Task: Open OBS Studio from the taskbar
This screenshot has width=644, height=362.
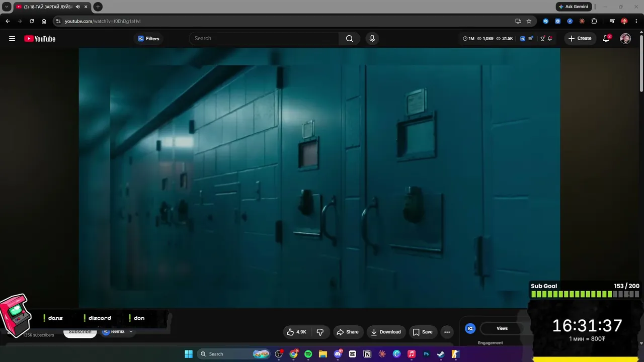Action: (x=279, y=354)
